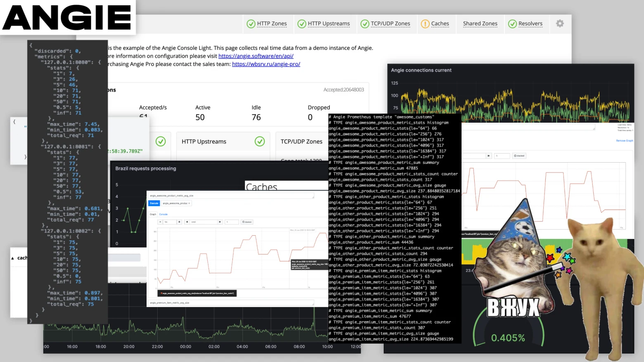Click the fast-forward button right of Until field

point(220,222)
